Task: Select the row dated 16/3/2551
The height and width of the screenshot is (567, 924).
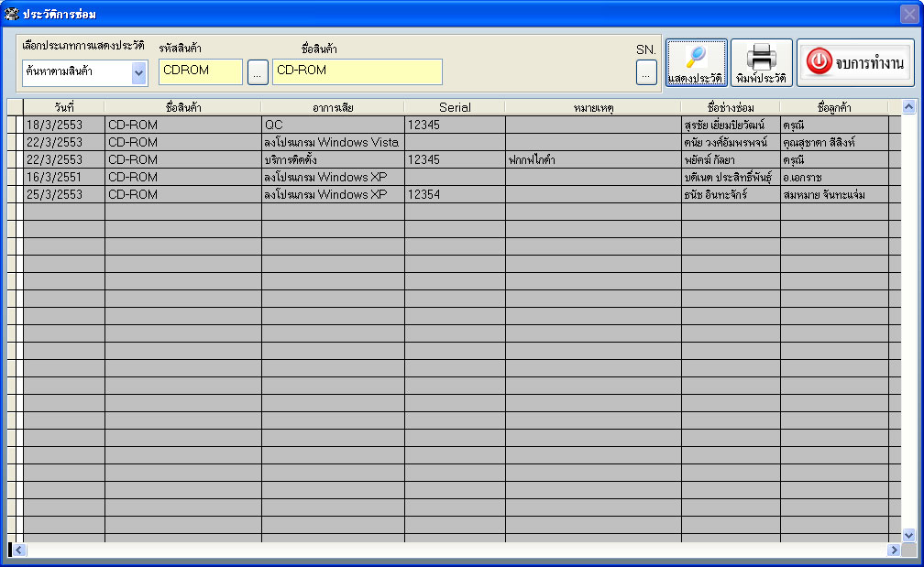Action: 64,177
